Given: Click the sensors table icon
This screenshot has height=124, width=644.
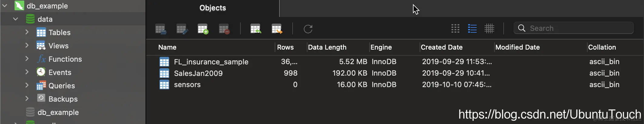Looking at the screenshot, I should 164,85.
